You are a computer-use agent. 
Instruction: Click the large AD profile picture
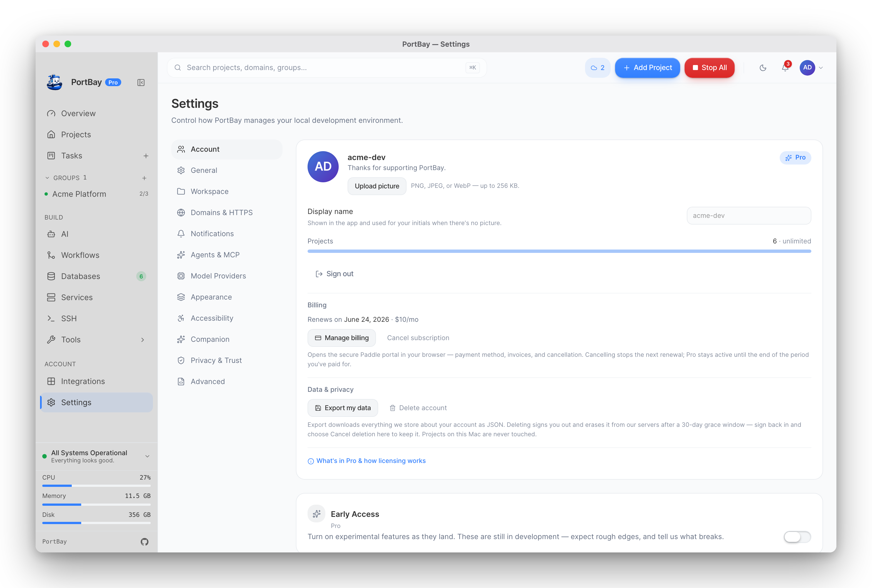tap(323, 167)
